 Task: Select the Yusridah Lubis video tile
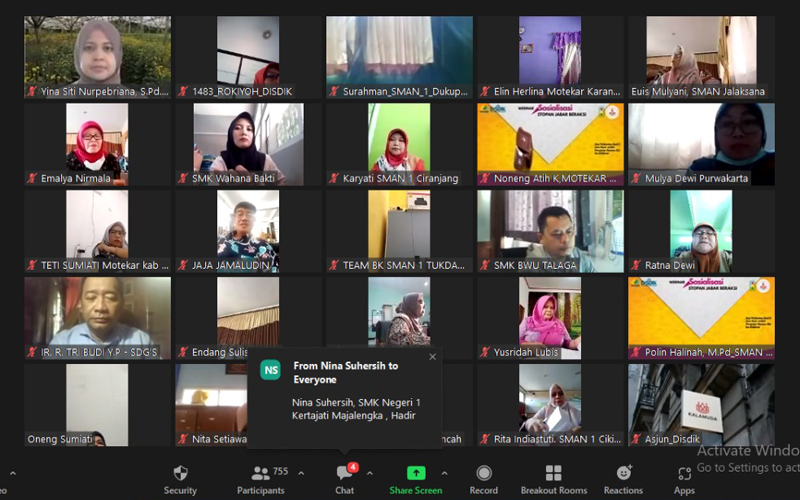point(550,310)
